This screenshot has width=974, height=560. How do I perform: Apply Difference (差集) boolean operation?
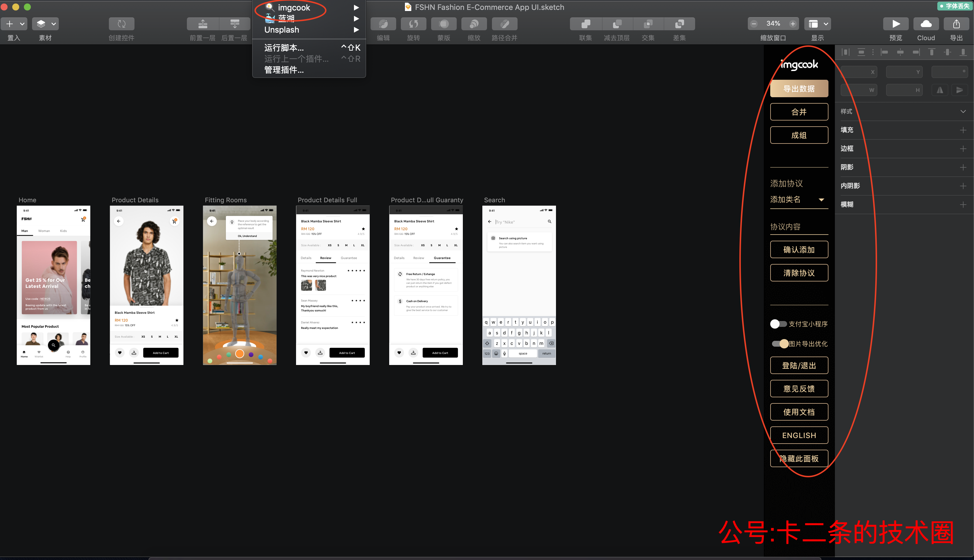[679, 24]
